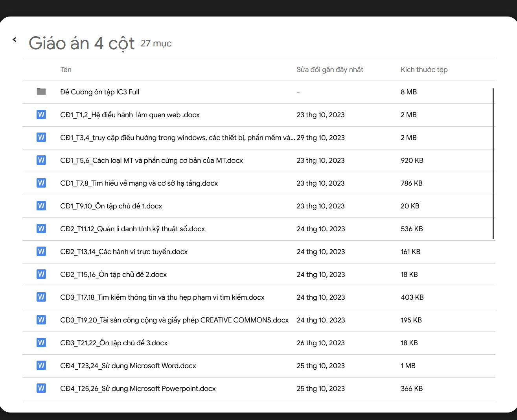Sort by Kích thước tệp column header
Image resolution: width=517 pixels, height=420 pixels.
pos(424,70)
